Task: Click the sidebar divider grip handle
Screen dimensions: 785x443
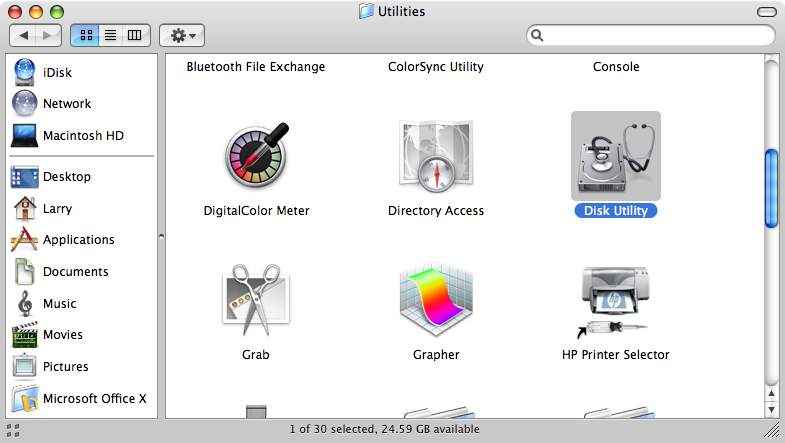Action: point(161,236)
